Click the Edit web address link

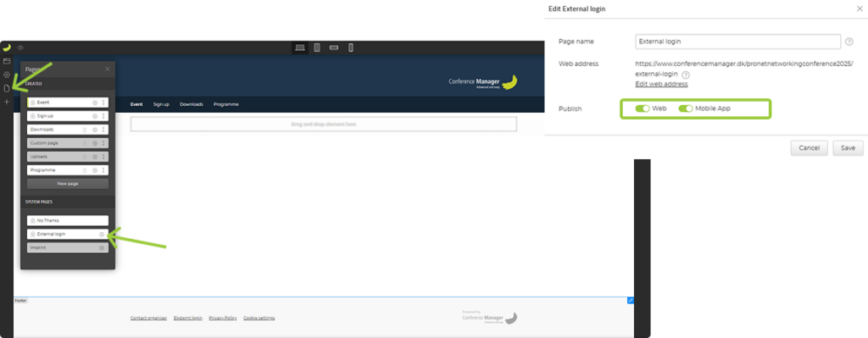(661, 84)
